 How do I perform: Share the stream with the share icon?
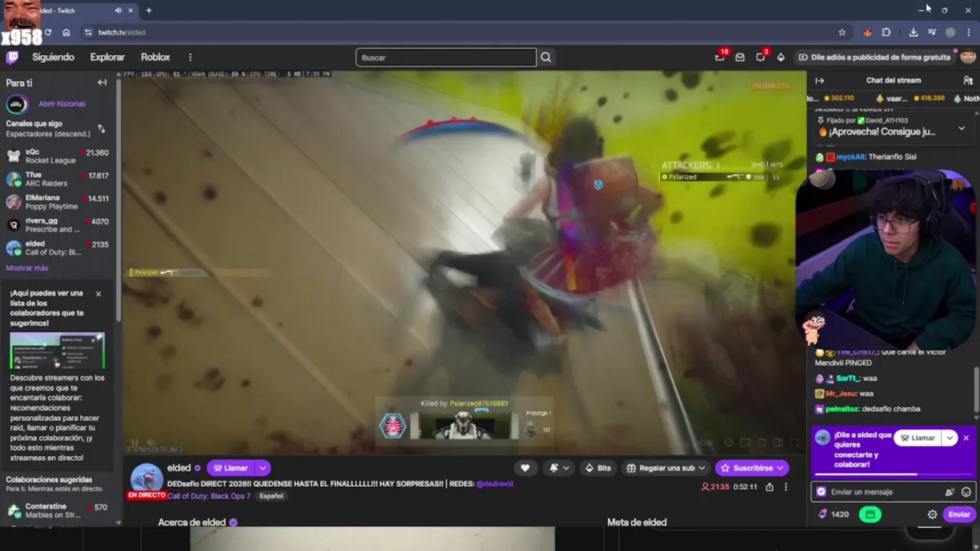click(x=769, y=487)
